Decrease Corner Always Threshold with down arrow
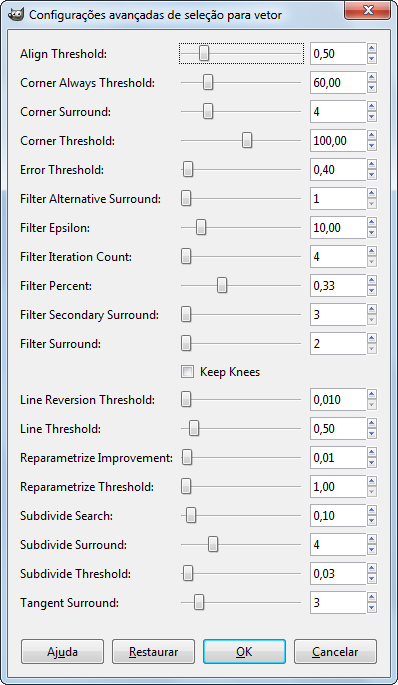This screenshot has width=398, height=685. pyautogui.click(x=372, y=88)
